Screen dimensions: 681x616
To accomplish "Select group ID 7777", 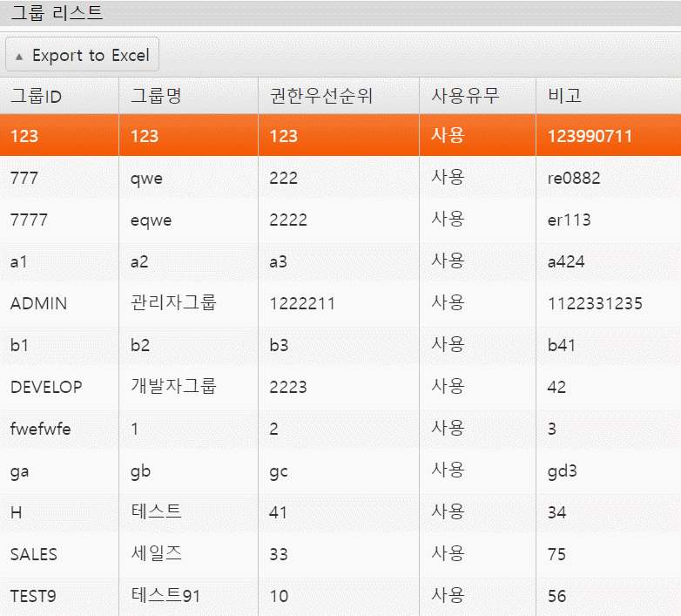I will [x=29, y=220].
